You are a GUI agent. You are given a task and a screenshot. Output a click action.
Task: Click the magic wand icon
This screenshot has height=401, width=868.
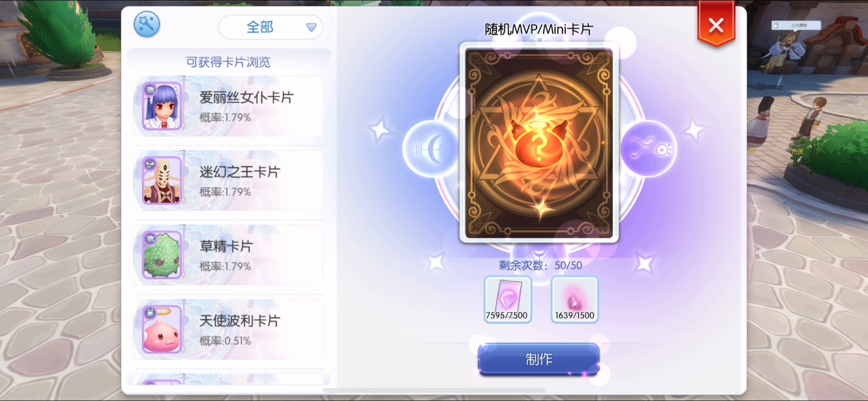coord(147,24)
